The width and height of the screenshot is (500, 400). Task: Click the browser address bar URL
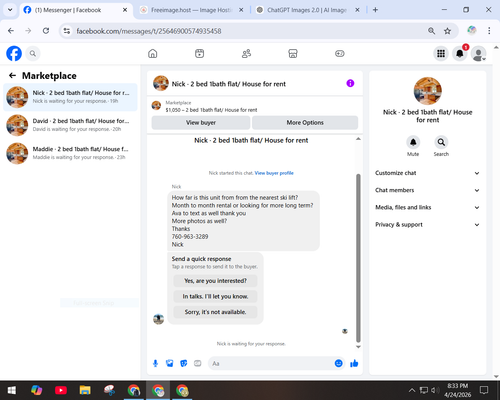(x=149, y=31)
